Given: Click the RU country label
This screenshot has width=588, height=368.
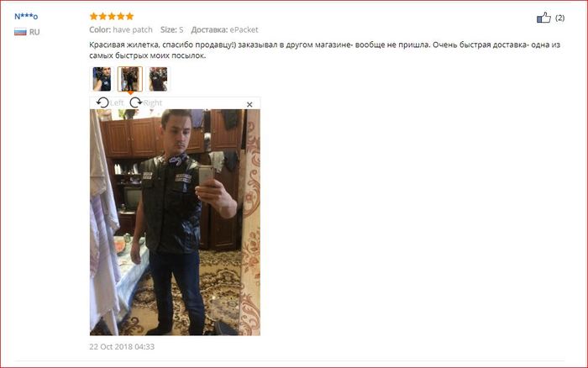Looking at the screenshot, I should pyautogui.click(x=34, y=32).
